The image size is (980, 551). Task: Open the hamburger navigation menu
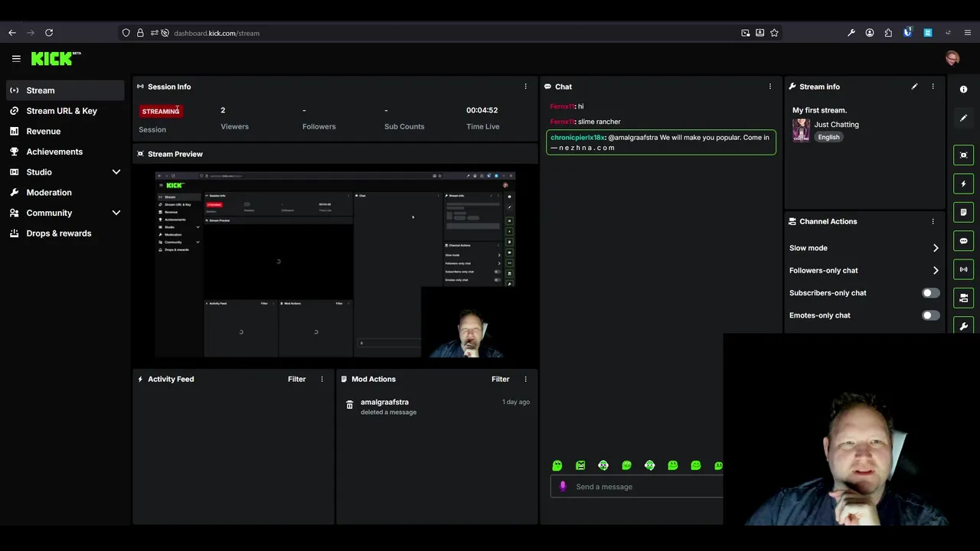click(16, 58)
